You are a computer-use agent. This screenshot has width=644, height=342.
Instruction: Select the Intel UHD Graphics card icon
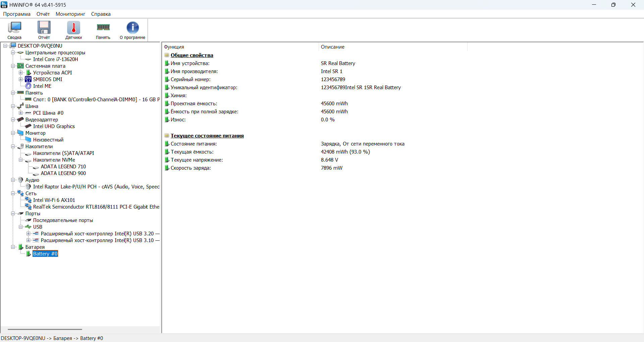click(28, 126)
